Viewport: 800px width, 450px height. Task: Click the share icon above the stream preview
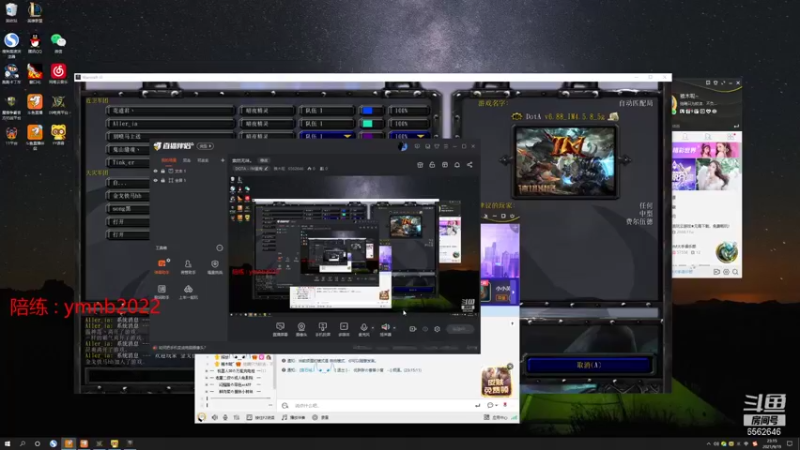(469, 165)
